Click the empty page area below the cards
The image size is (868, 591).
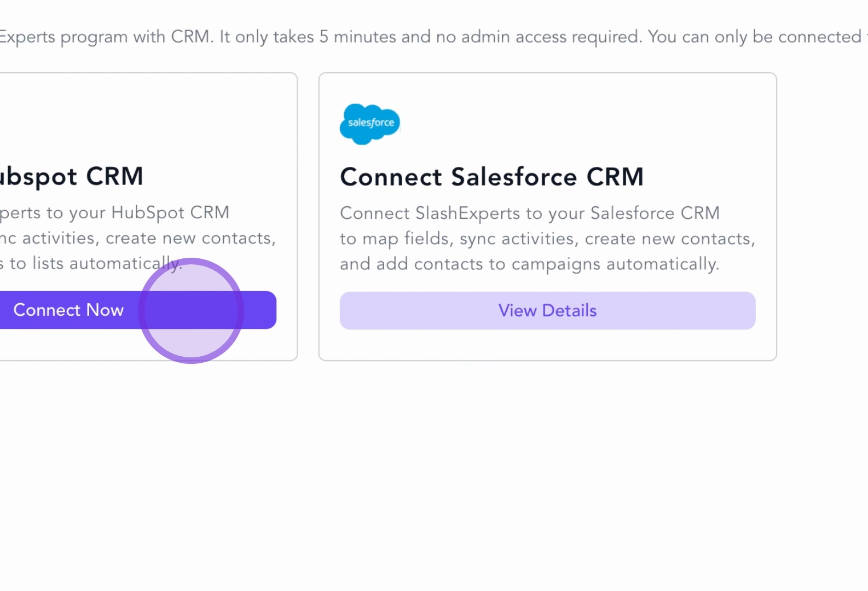(432, 471)
